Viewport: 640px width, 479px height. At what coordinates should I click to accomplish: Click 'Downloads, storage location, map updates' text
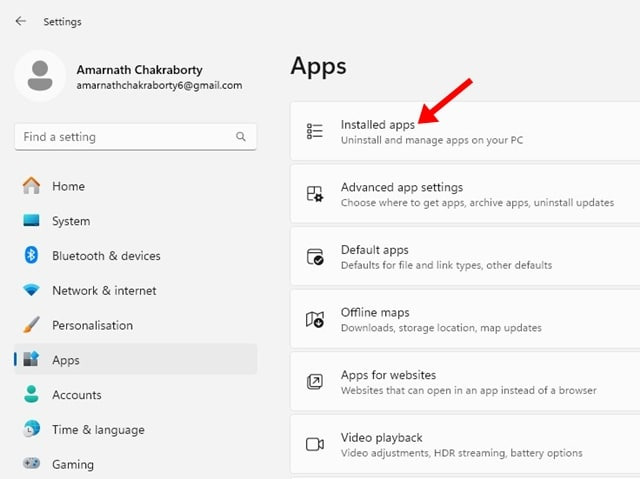point(441,328)
